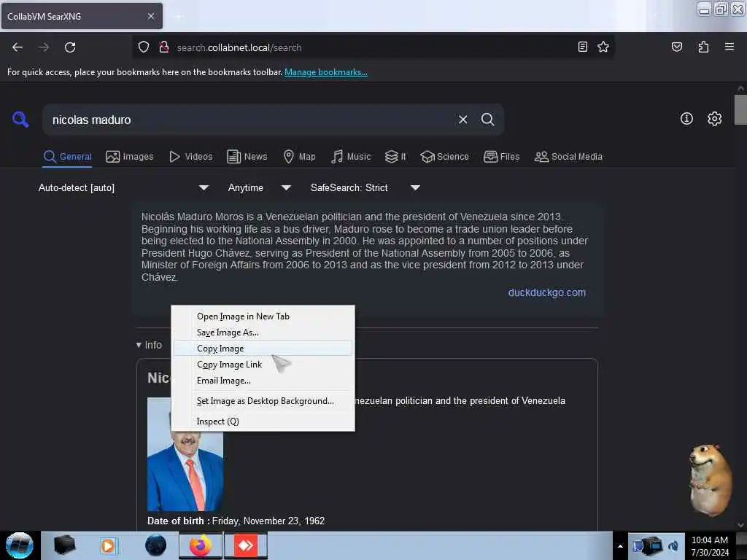Switch to the Videos search tab
The height and width of the screenshot is (560, 747).
point(191,157)
